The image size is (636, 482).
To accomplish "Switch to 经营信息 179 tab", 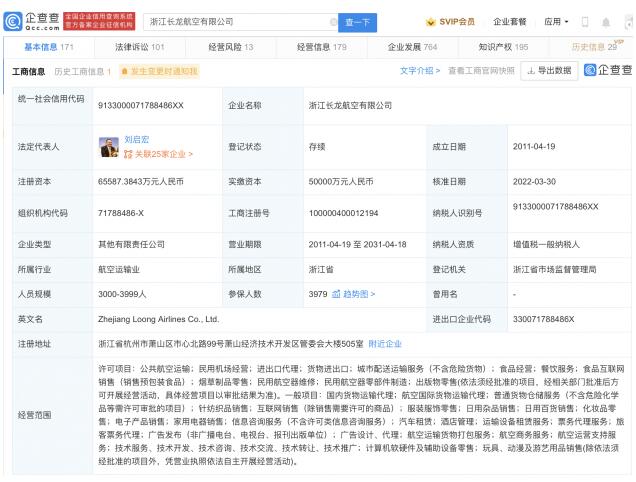I will tap(322, 47).
